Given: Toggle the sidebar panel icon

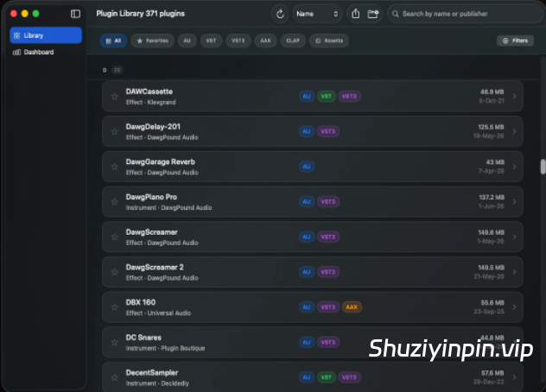Looking at the screenshot, I should [x=75, y=14].
